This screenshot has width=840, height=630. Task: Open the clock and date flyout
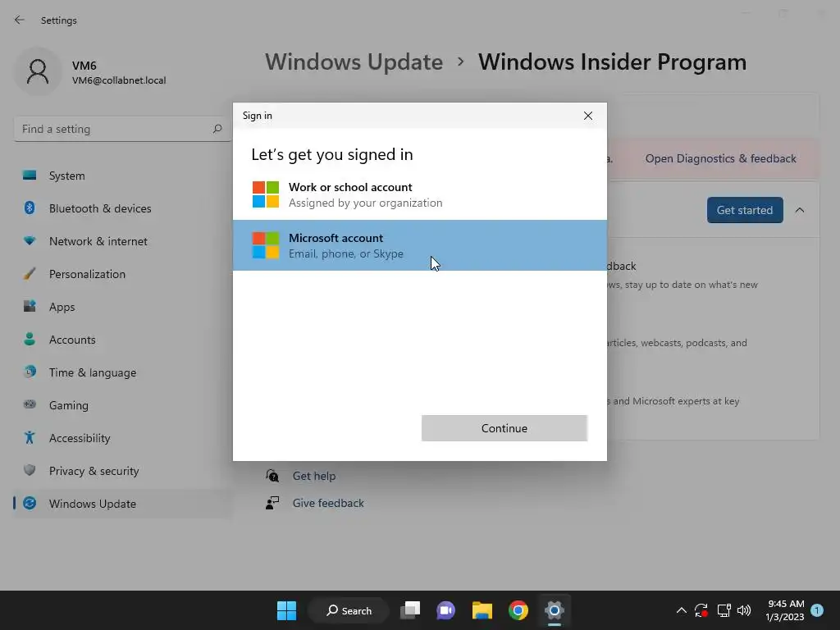785,610
